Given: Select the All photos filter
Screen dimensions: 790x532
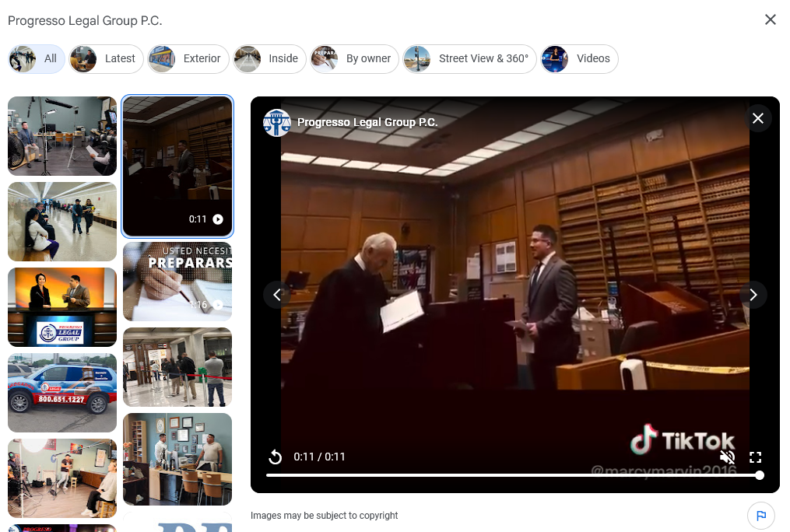Looking at the screenshot, I should [x=37, y=59].
